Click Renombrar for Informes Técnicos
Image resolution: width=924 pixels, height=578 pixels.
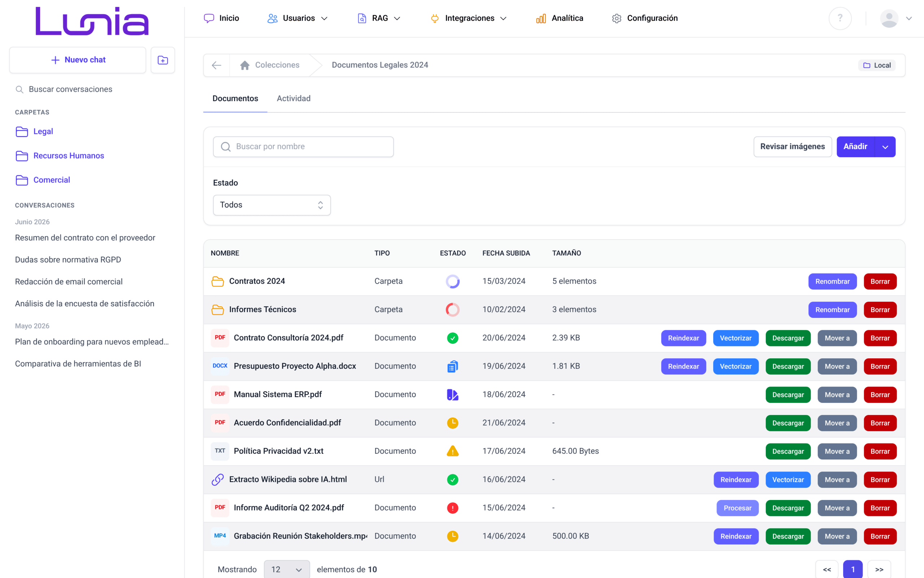point(832,310)
